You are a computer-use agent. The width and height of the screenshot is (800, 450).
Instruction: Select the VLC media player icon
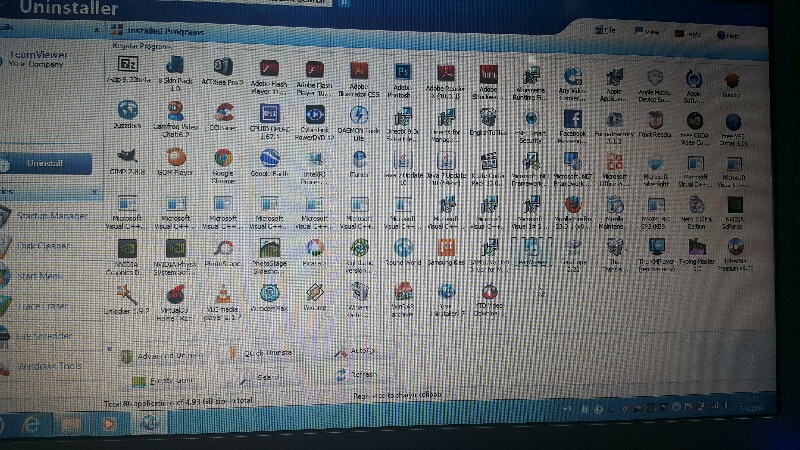[x=223, y=295]
